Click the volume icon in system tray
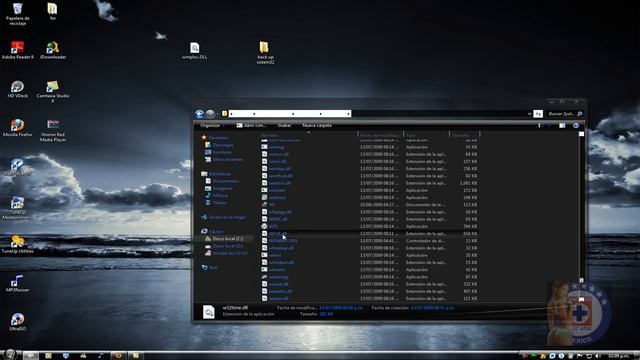Image resolution: width=640 pixels, height=360 pixels. pos(597,356)
